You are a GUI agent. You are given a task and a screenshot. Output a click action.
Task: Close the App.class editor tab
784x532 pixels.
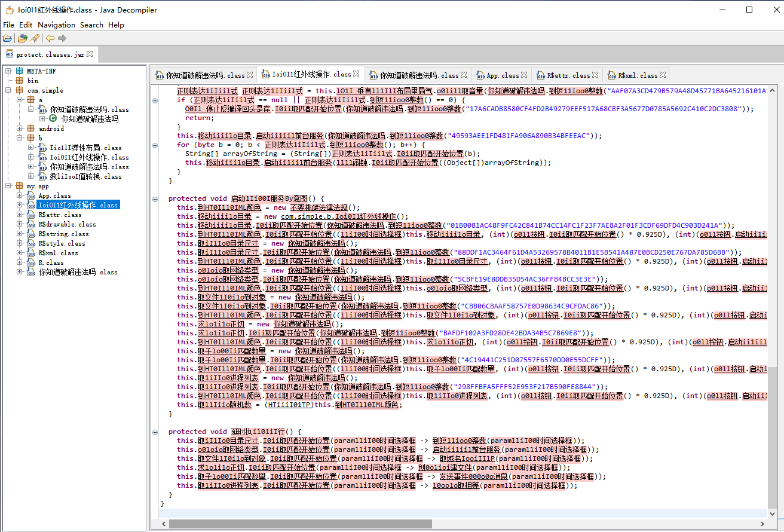[524, 75]
